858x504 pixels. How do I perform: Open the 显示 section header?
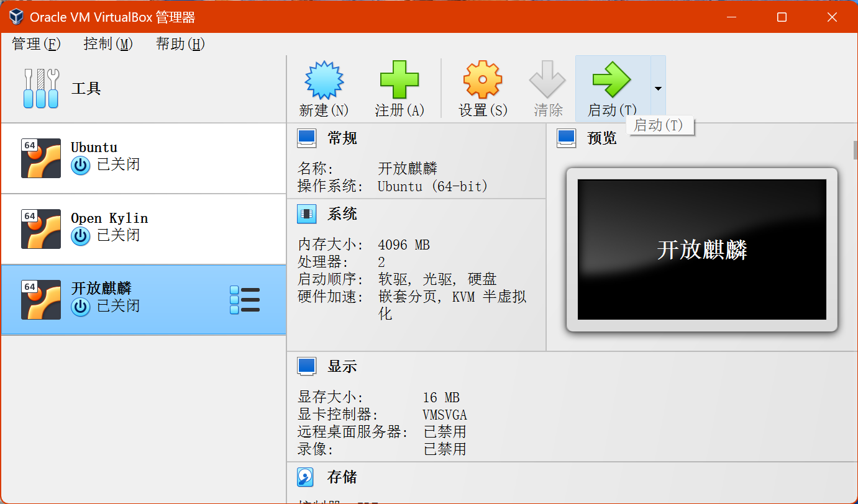point(342,366)
